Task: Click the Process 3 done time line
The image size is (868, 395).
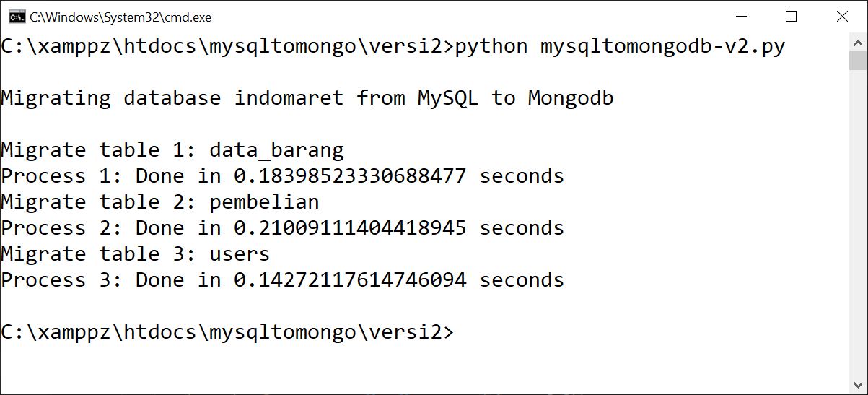Action: [283, 279]
